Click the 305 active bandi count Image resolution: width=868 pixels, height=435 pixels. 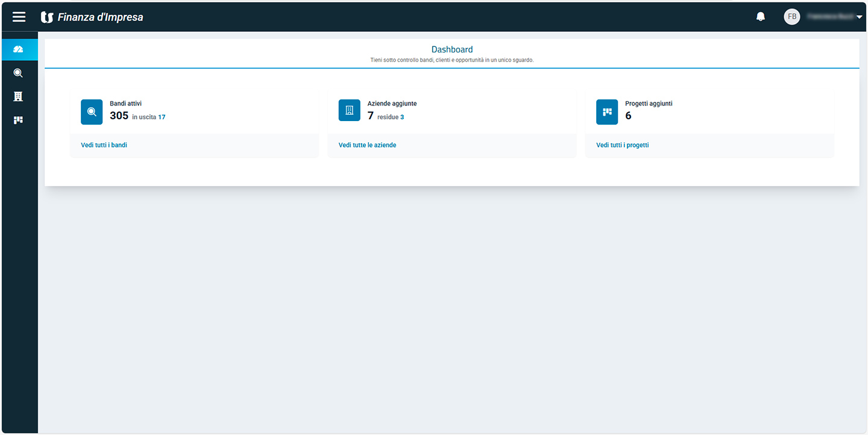click(119, 116)
